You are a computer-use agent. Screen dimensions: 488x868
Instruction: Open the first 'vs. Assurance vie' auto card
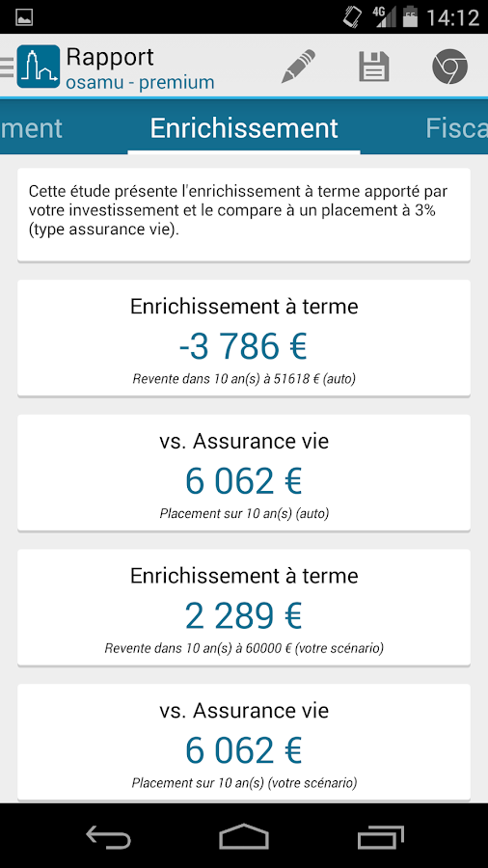(x=244, y=473)
